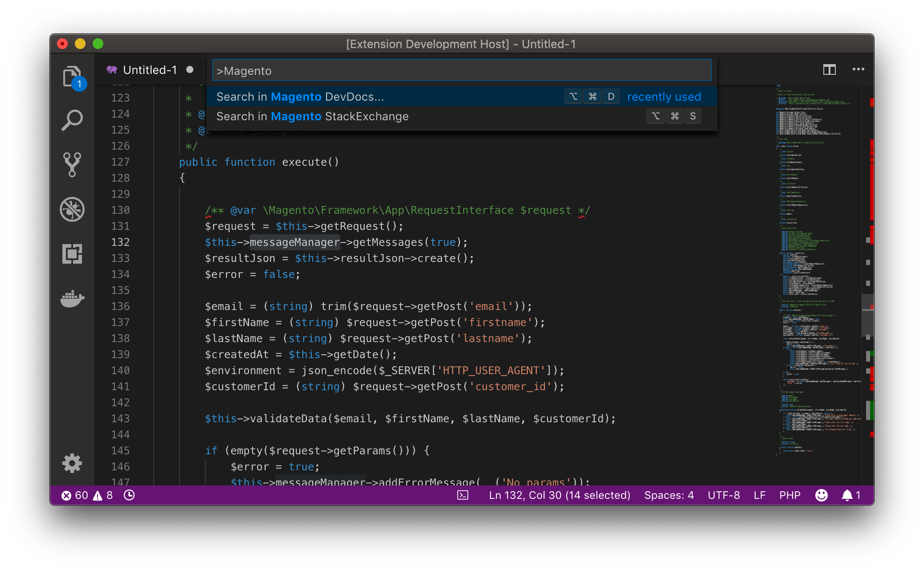
Task: Click the Docker sidebar icon
Action: coord(73,298)
